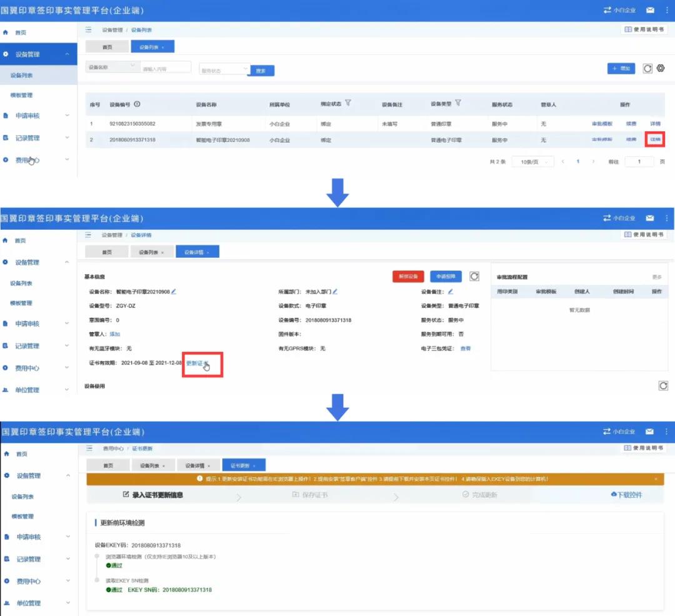
Task: Click the filter funnel icon on 绑定状态 column
Action: [x=348, y=103]
